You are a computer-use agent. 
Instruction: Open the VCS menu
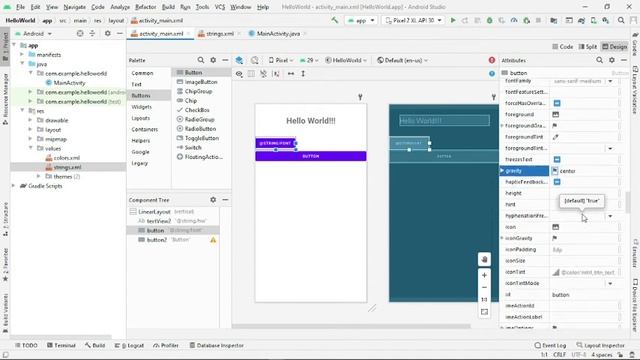220,7
